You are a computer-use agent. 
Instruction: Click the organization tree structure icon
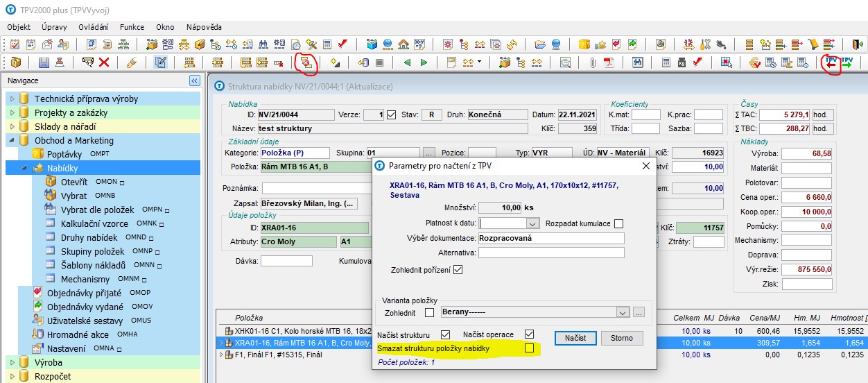123,44
